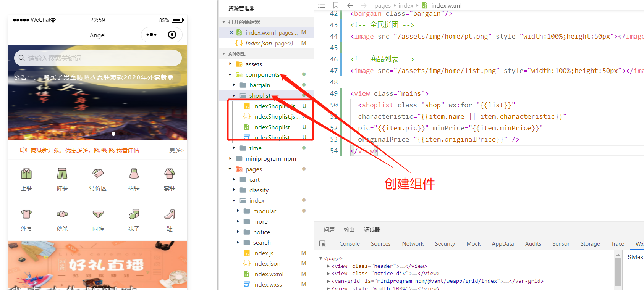Tap the 秒杀 category icon
Viewport: 644px width, 290px height.
(62, 214)
